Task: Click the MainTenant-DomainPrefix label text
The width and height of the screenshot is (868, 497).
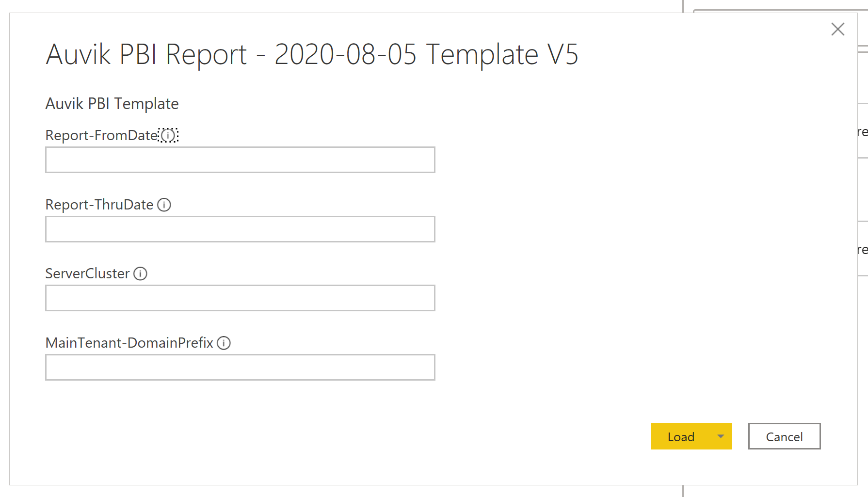Action: (x=129, y=343)
